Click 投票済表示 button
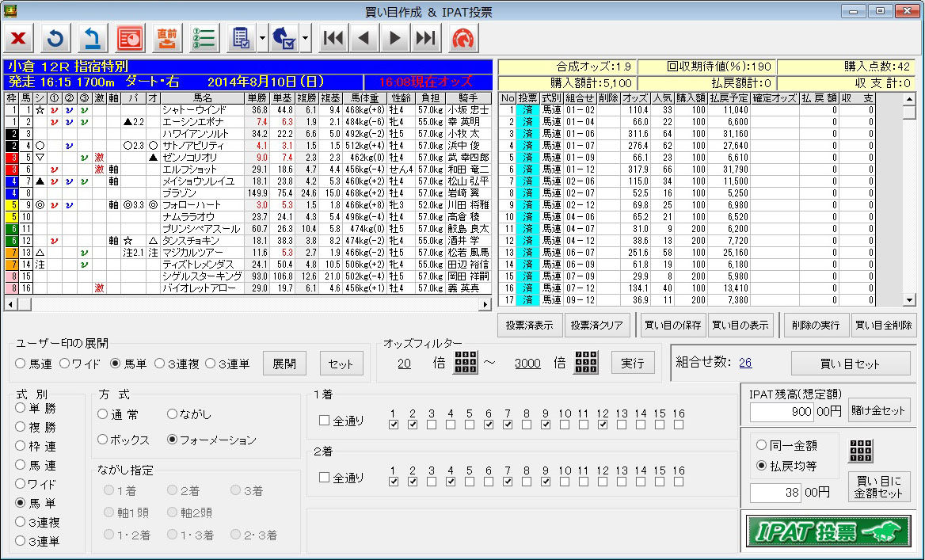Screen dimensions: 925x560 (529, 325)
